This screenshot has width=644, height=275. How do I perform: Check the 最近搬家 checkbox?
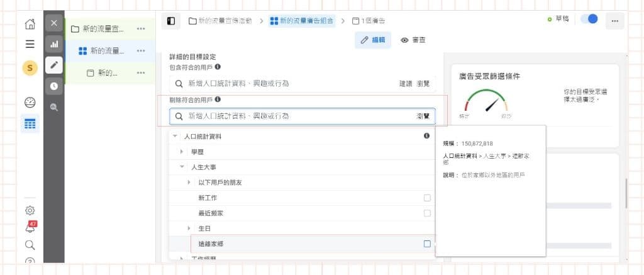(x=427, y=213)
